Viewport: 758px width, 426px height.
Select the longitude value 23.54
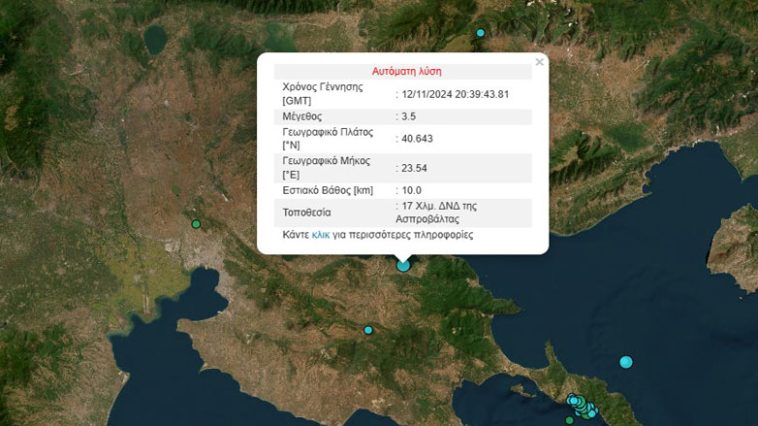coord(415,165)
